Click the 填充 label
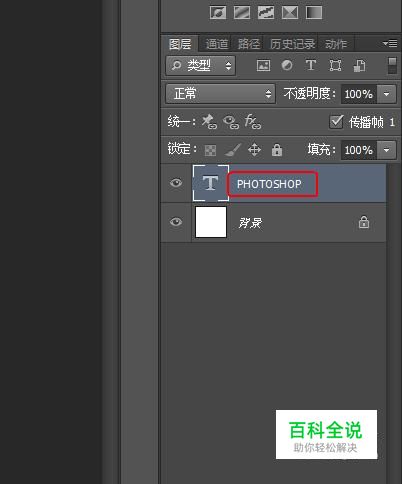Screen dimensions: 402x484 tap(321, 150)
